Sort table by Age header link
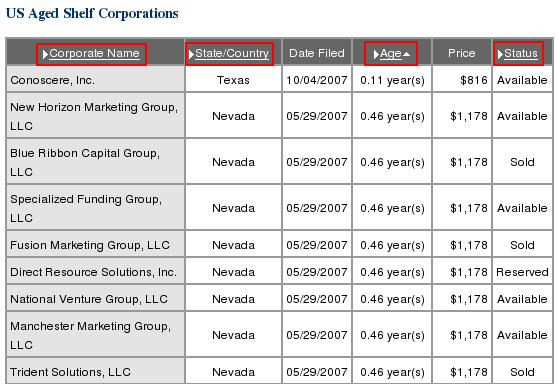 (x=391, y=54)
